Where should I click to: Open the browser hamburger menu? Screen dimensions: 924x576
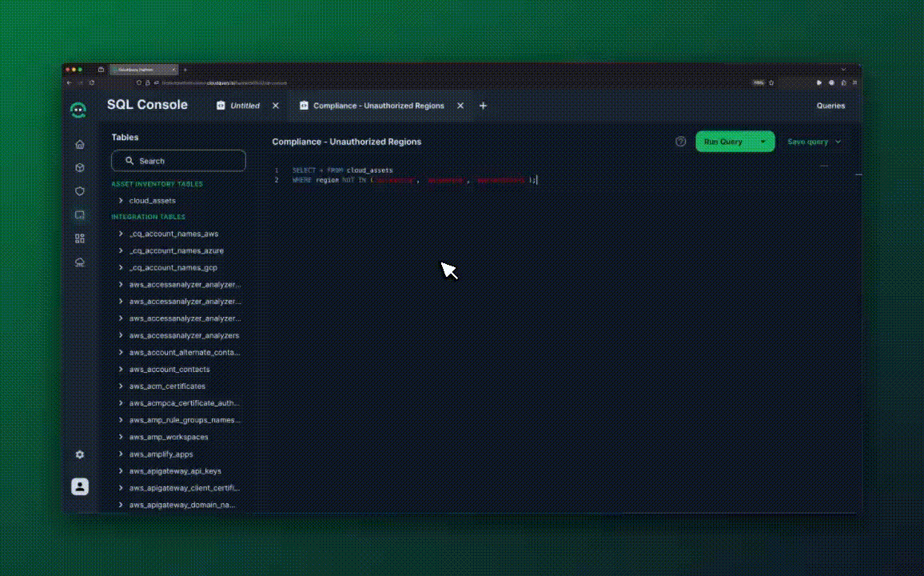(x=855, y=83)
